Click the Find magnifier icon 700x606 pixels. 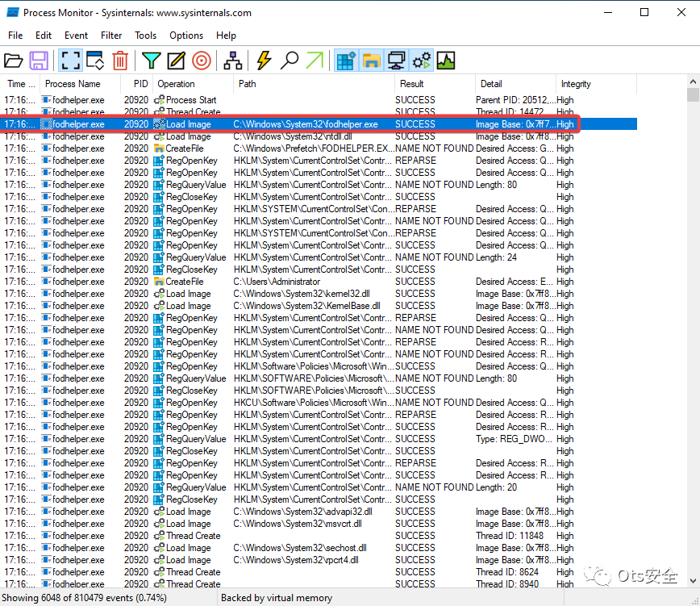coord(290,61)
